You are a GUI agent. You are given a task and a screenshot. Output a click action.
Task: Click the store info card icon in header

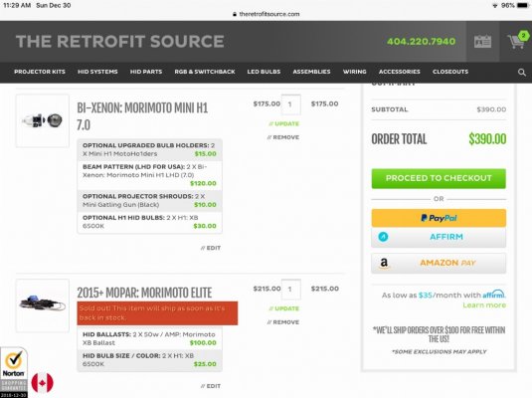click(482, 42)
